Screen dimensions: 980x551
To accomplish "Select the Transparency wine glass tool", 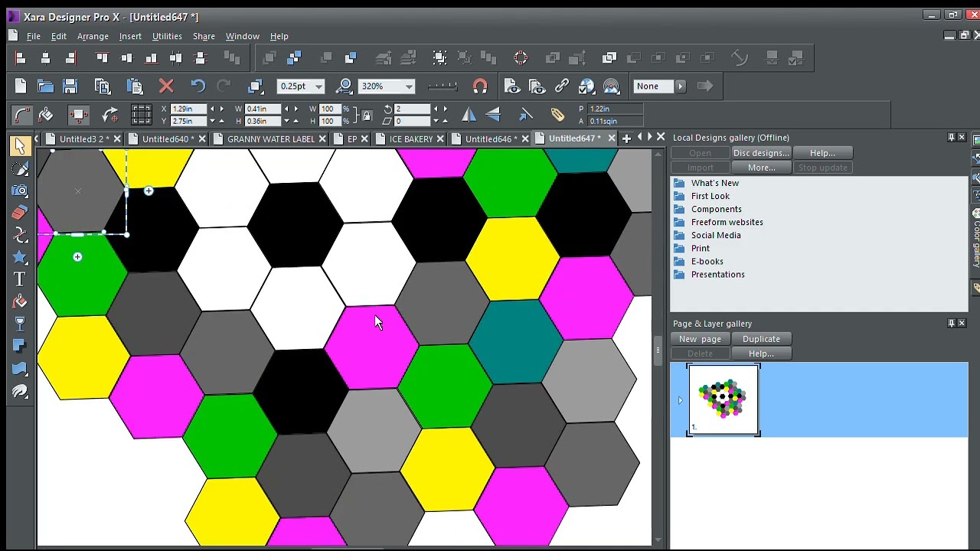I will tap(20, 324).
